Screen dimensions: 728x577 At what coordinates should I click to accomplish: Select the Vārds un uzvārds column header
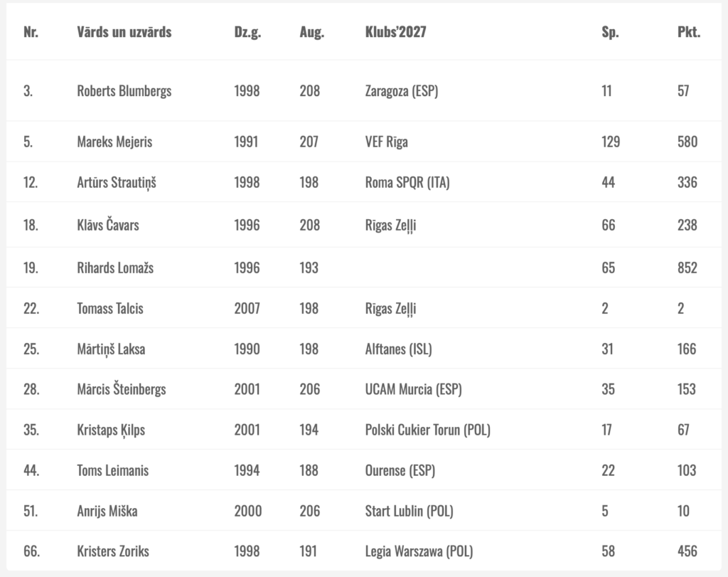[124, 32]
